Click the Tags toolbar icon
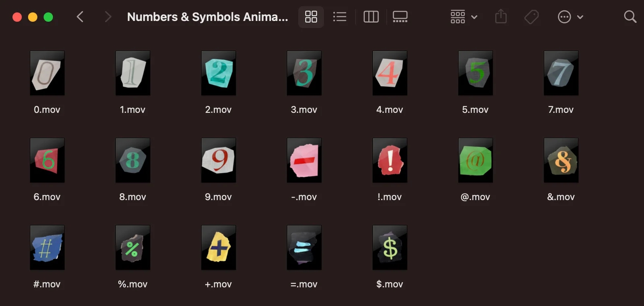The width and height of the screenshot is (644, 306). [531, 17]
